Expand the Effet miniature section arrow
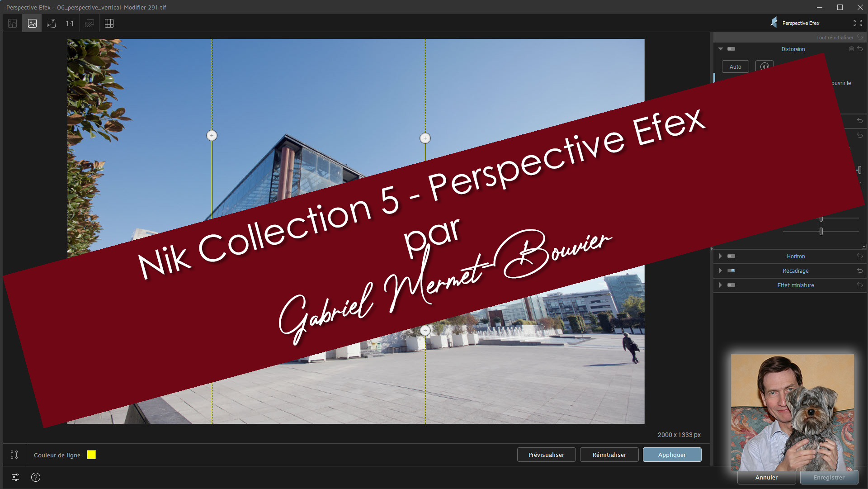The height and width of the screenshot is (489, 868). click(721, 285)
